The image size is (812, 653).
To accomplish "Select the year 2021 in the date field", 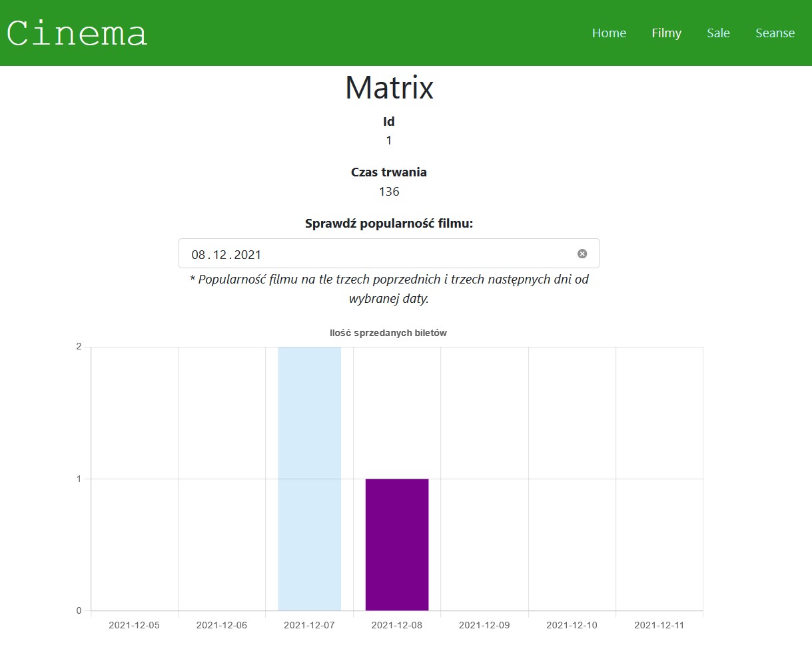I will click(x=248, y=254).
